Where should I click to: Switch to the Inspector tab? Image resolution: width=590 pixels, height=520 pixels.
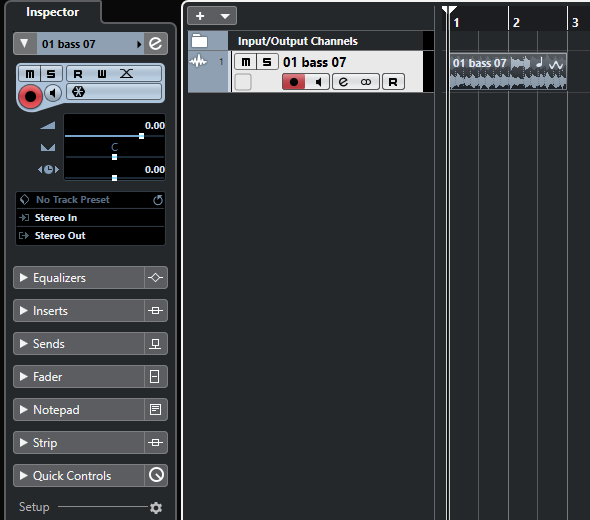[52, 12]
